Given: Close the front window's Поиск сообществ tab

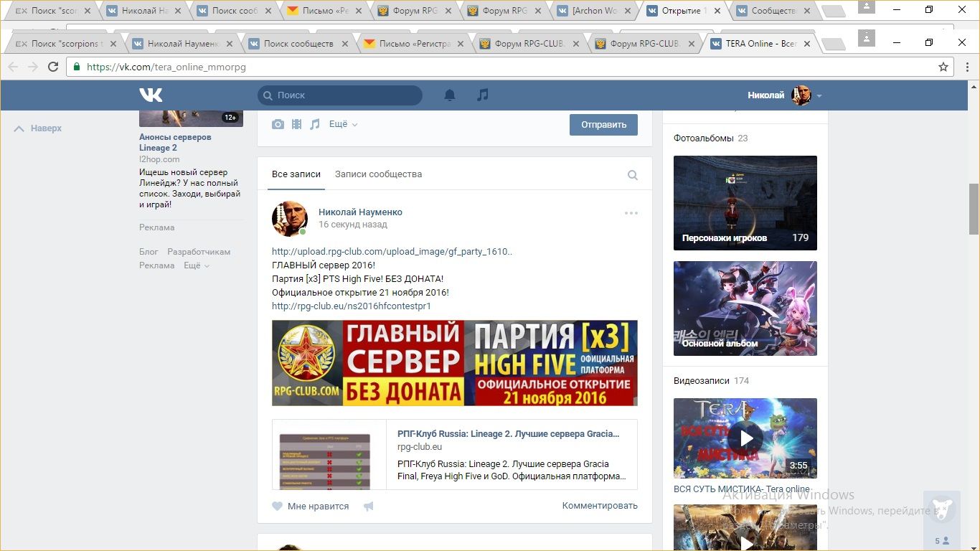Looking at the screenshot, I should (345, 43).
